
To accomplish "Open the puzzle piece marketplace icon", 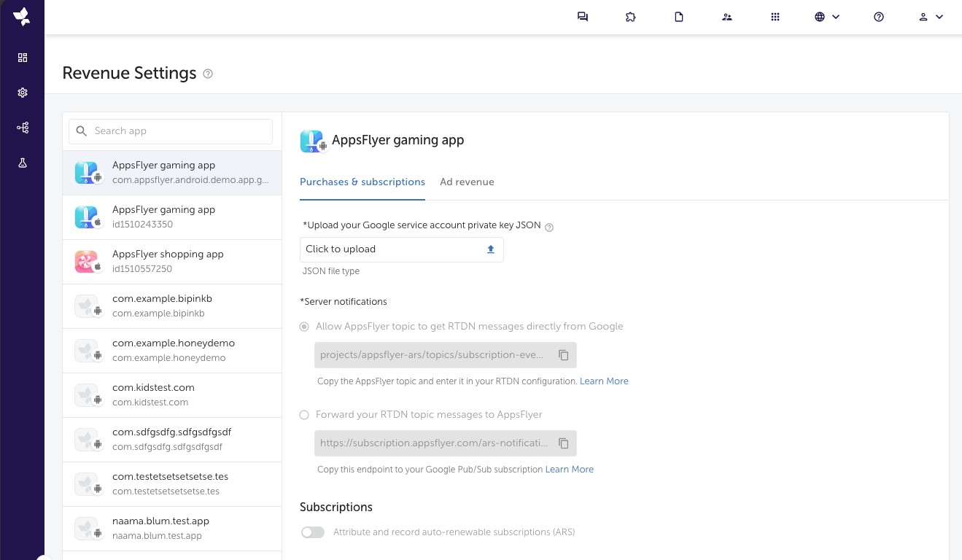I will tap(631, 17).
